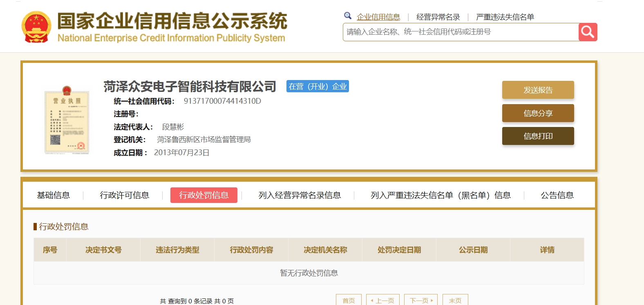644x305 pixels.
Task: Click the establishment date 2013年07月23日
Action: (x=182, y=153)
